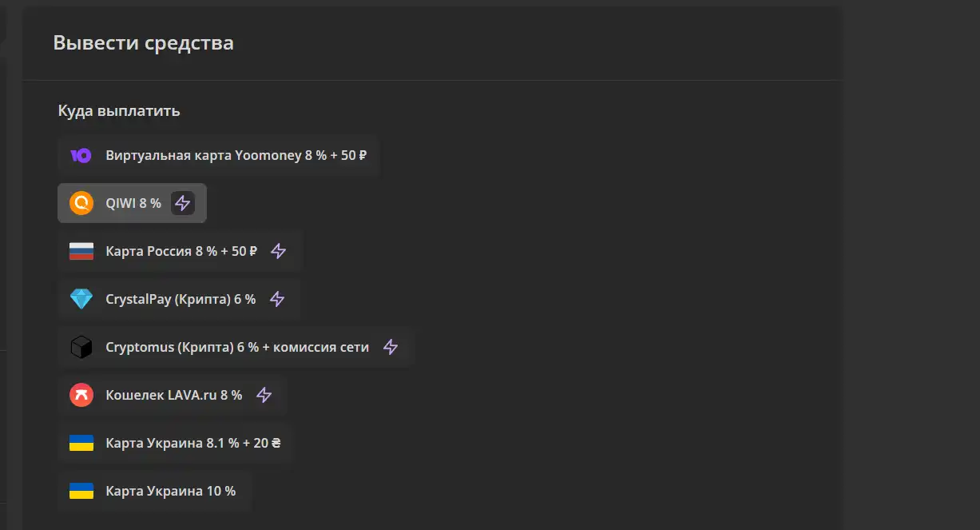
Task: Select Карта Украина 8.1 % + 20 ₴
Action: coord(176,443)
